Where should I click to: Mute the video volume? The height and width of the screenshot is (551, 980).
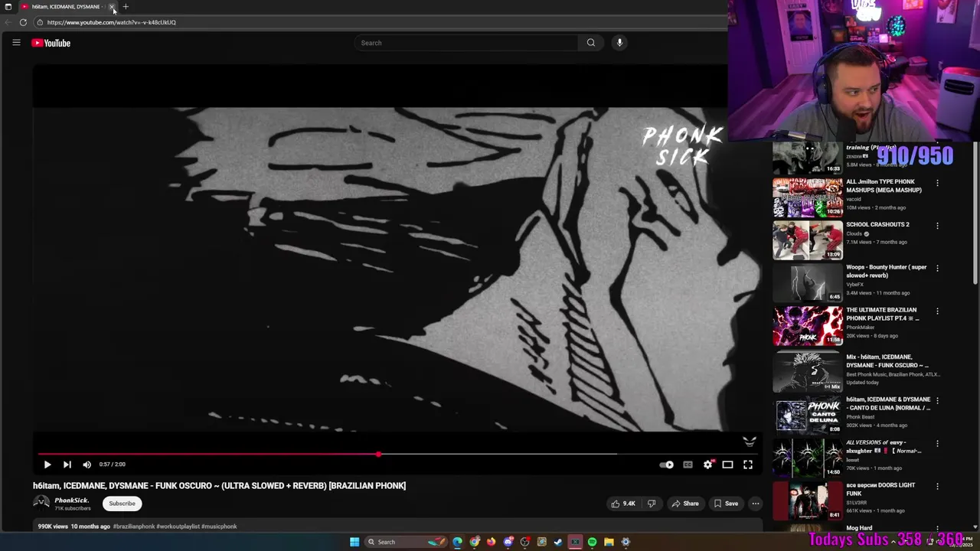[87, 465]
